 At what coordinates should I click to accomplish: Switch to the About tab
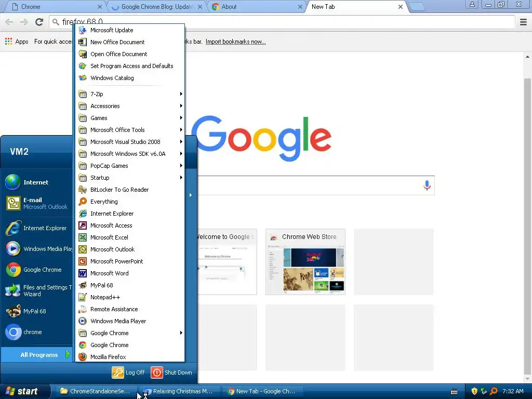click(x=257, y=7)
